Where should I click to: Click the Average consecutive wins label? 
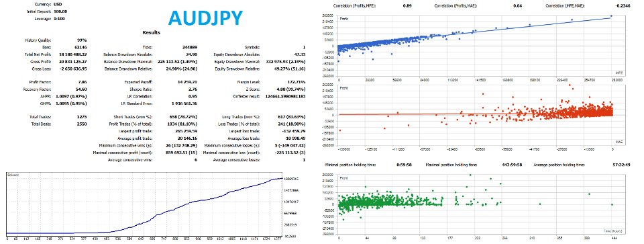click(x=129, y=160)
